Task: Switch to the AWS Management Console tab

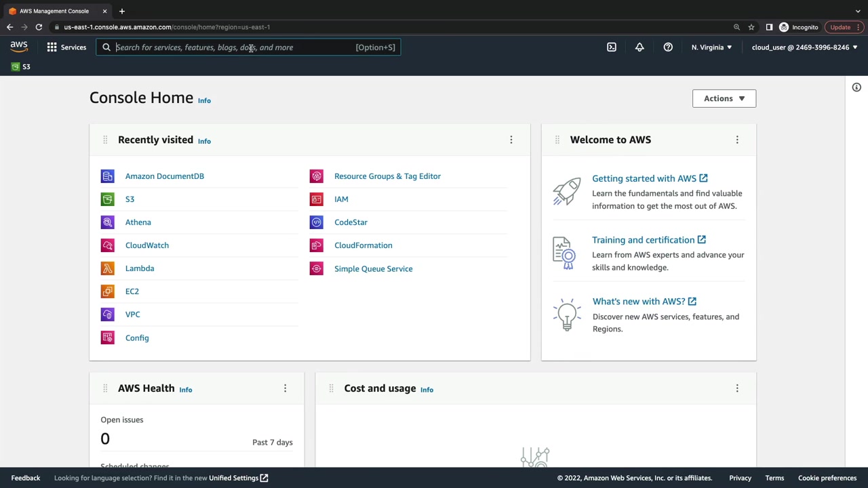Action: pyautogui.click(x=58, y=11)
